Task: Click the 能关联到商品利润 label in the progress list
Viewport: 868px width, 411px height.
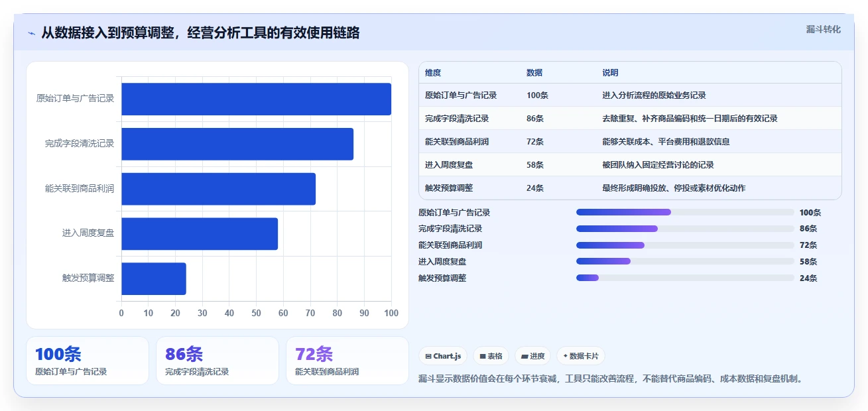Action: point(450,245)
